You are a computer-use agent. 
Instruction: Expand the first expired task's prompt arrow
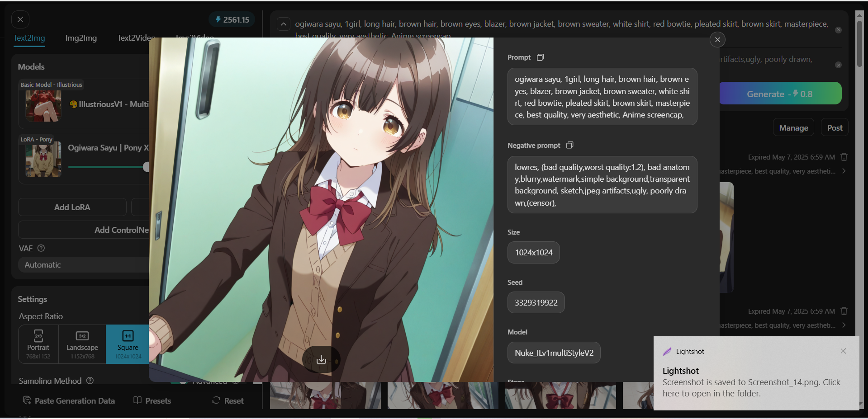(x=844, y=171)
